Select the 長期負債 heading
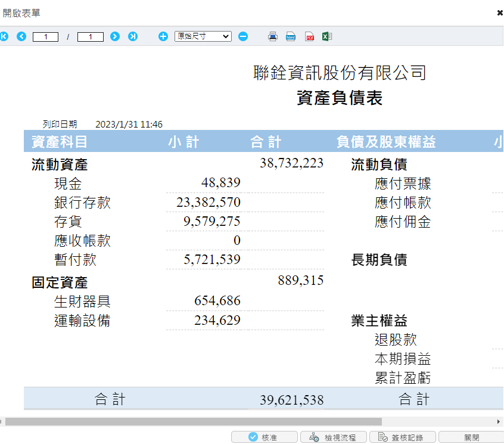Image resolution: width=504 pixels, height=444 pixels. tap(379, 260)
